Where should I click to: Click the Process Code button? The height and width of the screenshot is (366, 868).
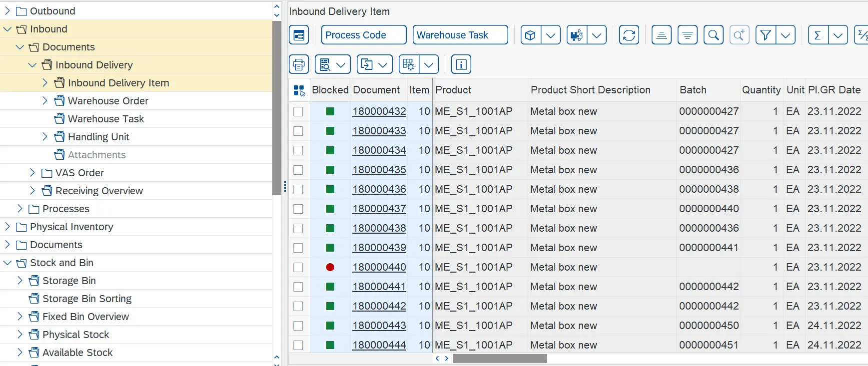tap(364, 35)
